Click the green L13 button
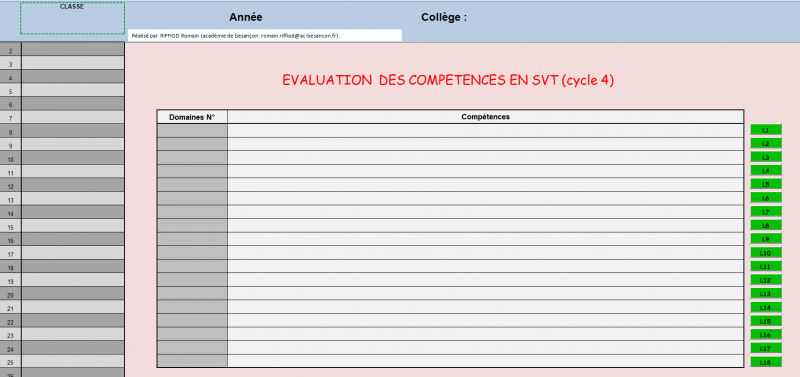 [x=765, y=293]
